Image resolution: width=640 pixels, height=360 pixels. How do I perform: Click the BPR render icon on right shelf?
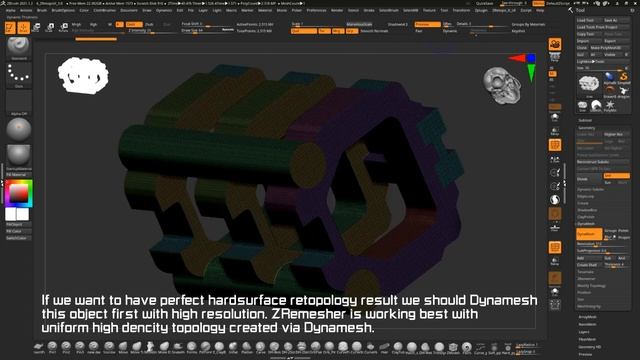click(555, 44)
